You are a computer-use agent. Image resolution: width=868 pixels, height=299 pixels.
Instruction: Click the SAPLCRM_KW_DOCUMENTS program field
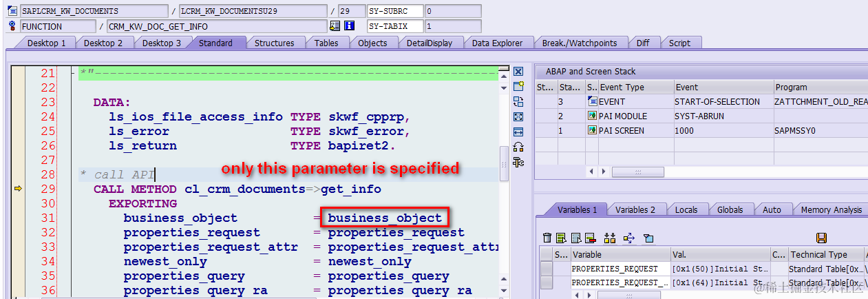[x=94, y=12]
